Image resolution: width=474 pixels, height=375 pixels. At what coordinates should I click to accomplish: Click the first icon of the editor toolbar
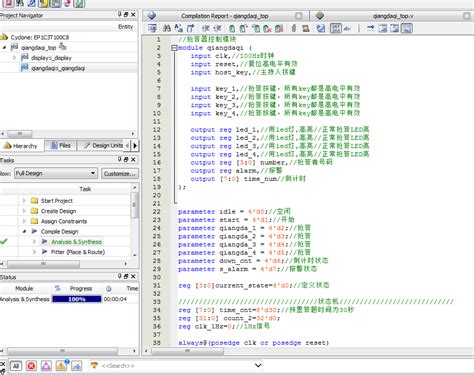tap(152, 28)
